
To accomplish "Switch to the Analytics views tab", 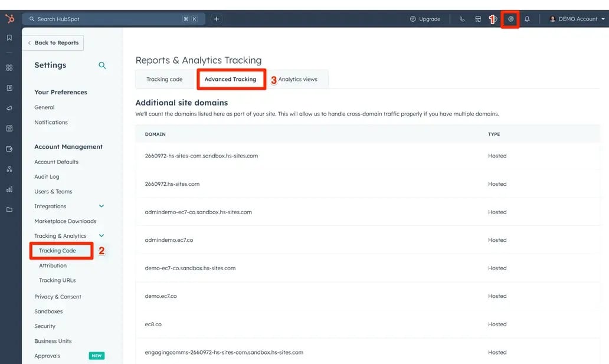I will [297, 79].
